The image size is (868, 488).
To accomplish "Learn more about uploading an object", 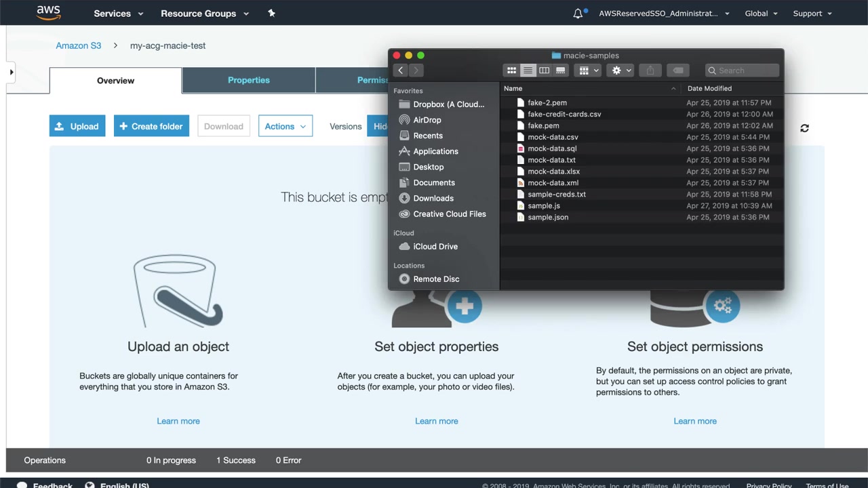I will tap(178, 421).
